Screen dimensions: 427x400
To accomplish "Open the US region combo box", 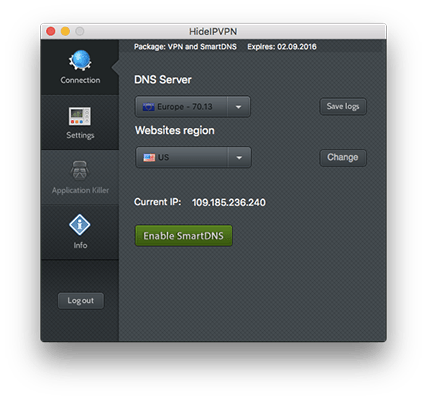I will click(x=193, y=158).
